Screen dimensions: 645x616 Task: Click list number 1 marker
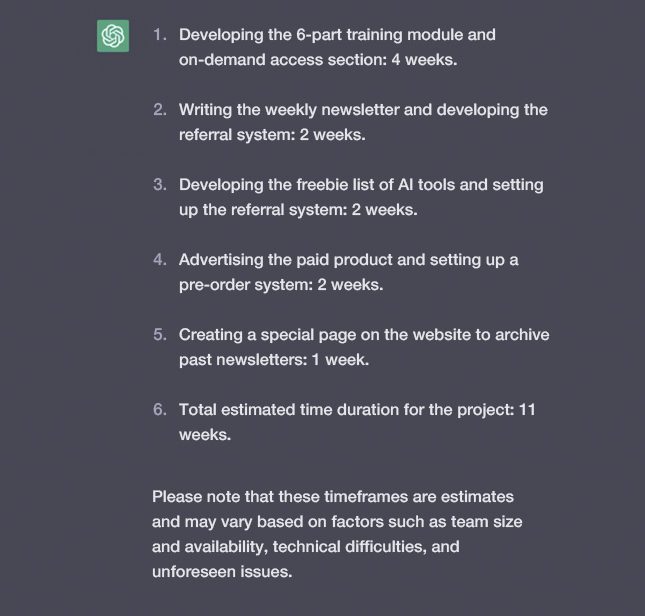coord(160,35)
